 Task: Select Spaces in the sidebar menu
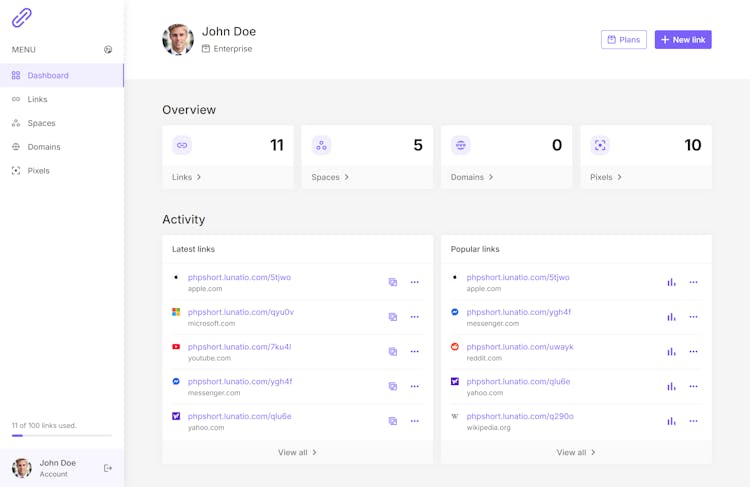tap(41, 123)
